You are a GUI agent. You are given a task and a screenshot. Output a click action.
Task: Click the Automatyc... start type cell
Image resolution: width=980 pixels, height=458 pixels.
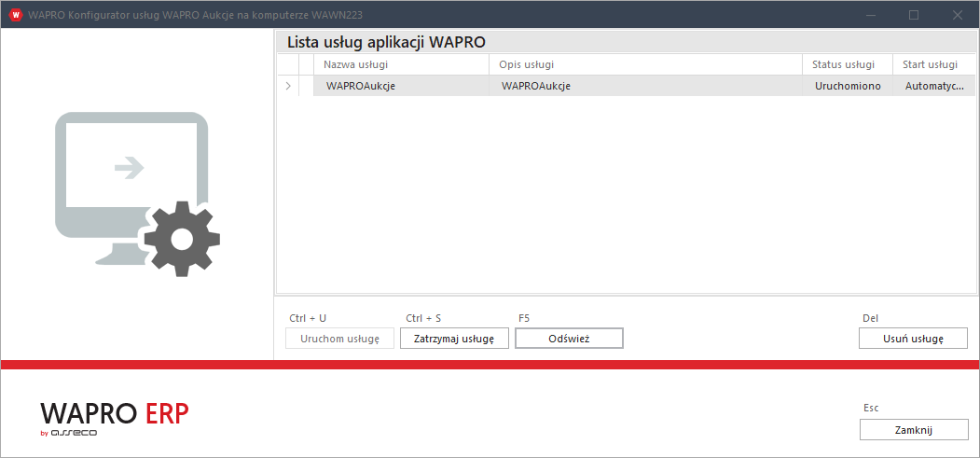933,86
